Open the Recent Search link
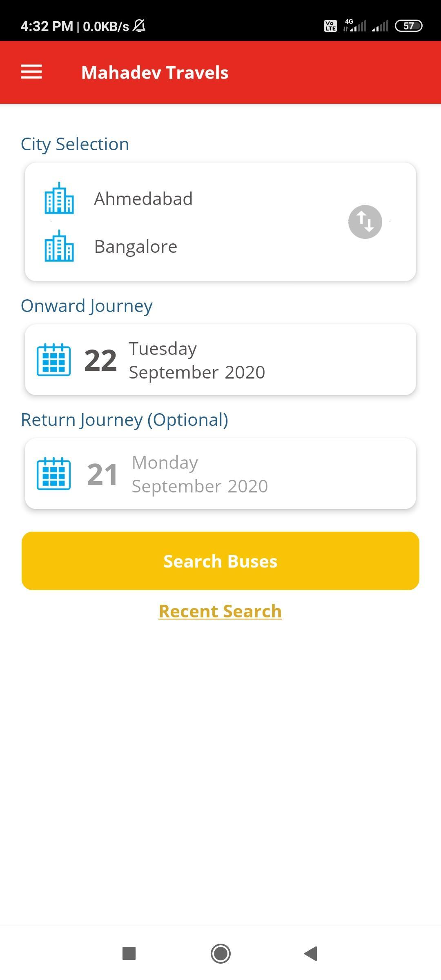Image resolution: width=441 pixels, height=980 pixels. (220, 611)
